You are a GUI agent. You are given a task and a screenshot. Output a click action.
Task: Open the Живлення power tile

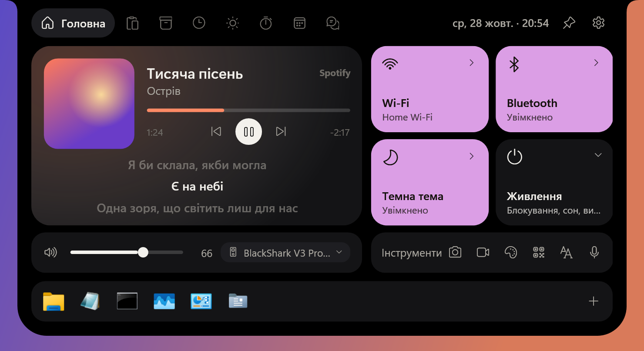[554, 182]
